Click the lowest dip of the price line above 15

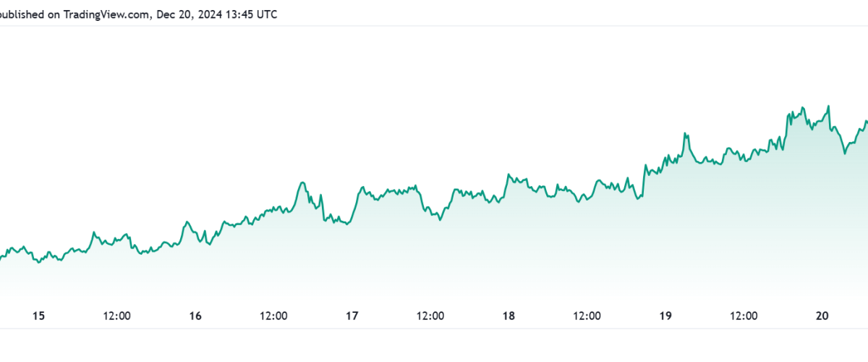[38, 262]
